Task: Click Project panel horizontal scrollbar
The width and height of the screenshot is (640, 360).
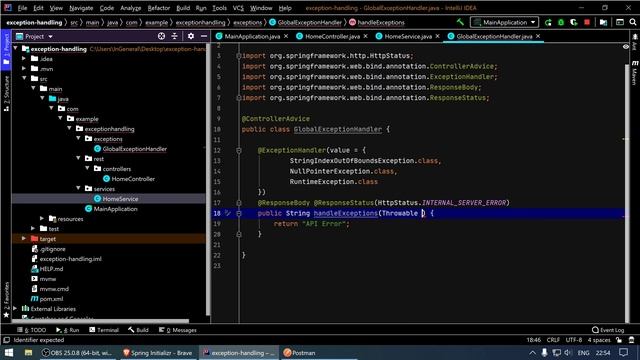Action: coord(100,321)
